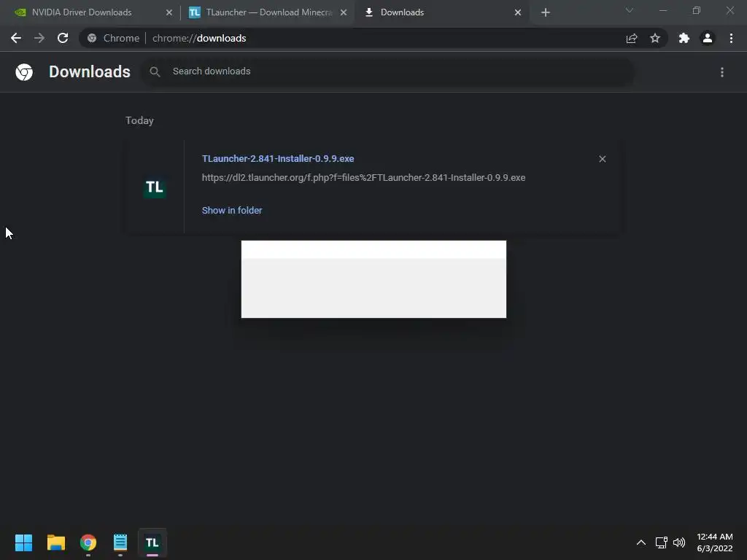Open the Windows Start menu

click(24, 542)
